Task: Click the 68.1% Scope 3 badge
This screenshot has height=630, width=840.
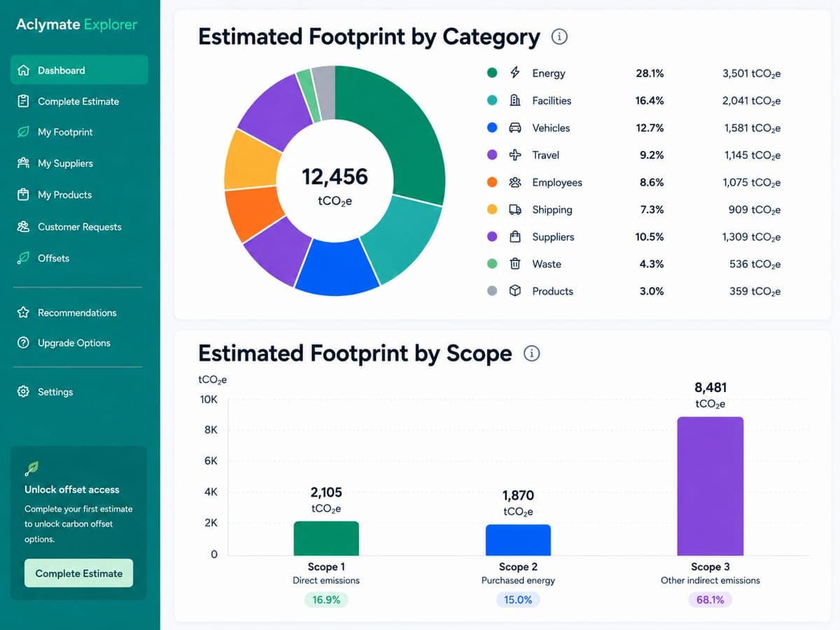Action: 710,600
